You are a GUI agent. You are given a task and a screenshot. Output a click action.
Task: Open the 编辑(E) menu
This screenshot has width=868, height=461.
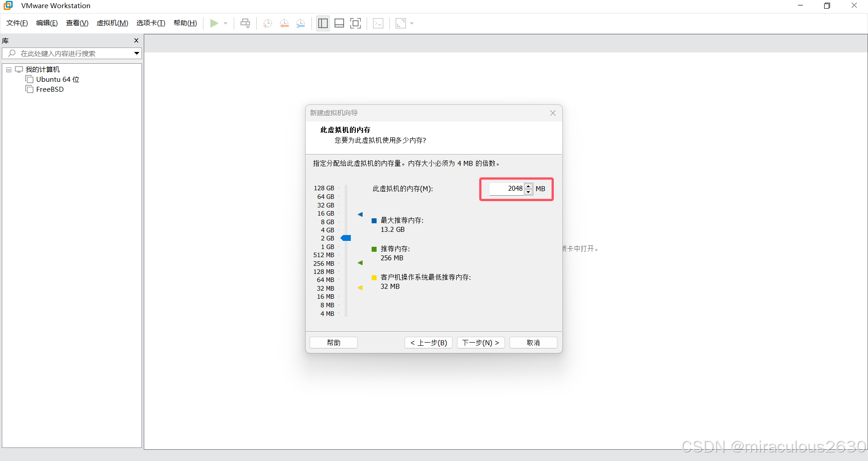click(x=47, y=23)
